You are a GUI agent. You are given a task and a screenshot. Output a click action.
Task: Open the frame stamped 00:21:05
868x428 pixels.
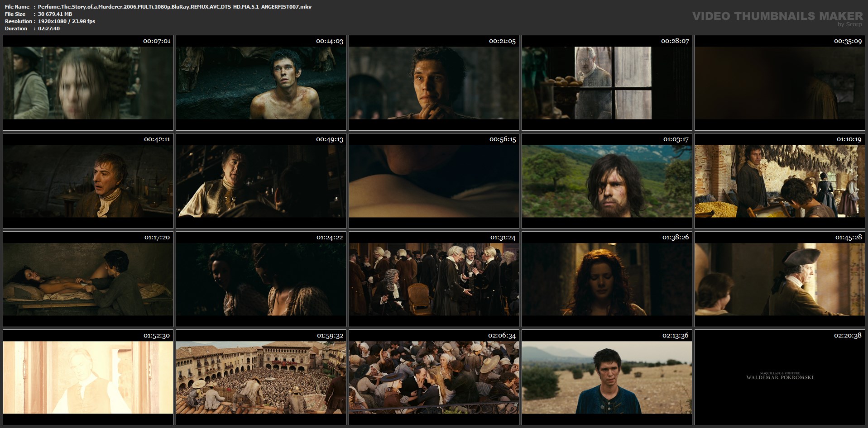(x=434, y=83)
